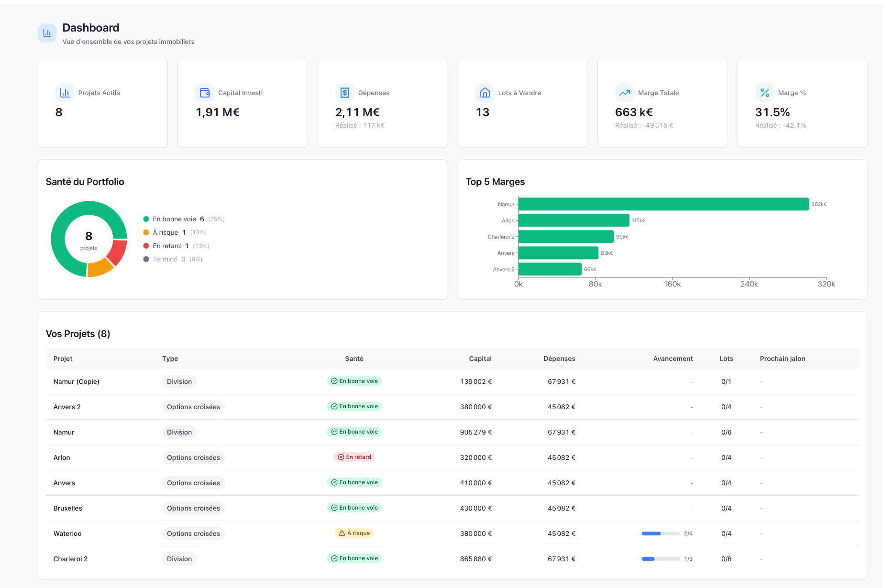Click the Marge Totale trend arrow icon
The width and height of the screenshot is (883, 588).
(624, 92)
